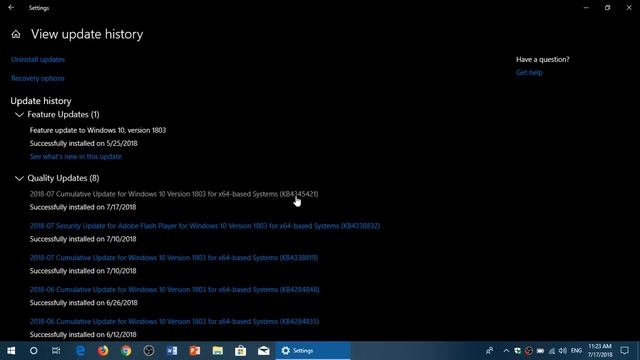Open network connections tray icon

click(x=552, y=351)
